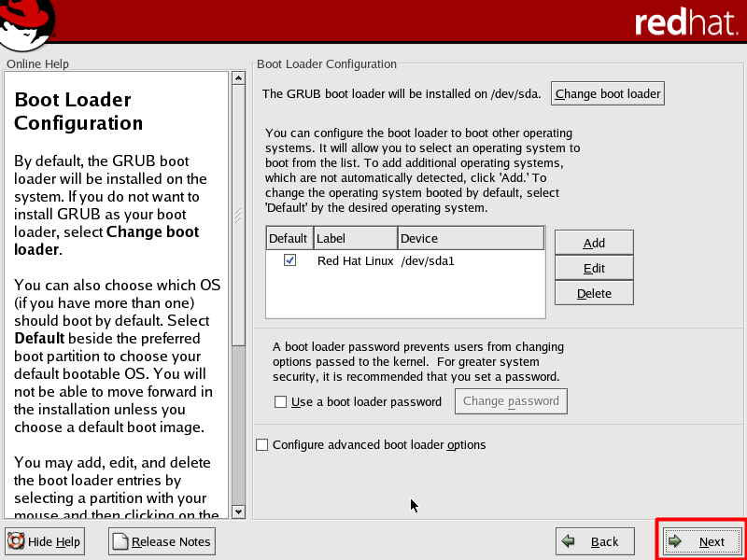747x560 pixels.
Task: Click the Boot Loader Configuration help heading
Action: click(78, 111)
